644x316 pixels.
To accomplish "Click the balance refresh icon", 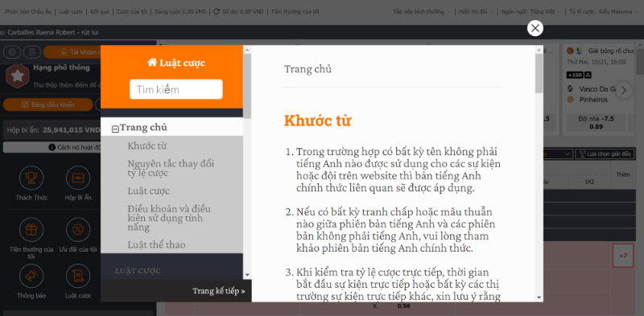I will tap(217, 11).
